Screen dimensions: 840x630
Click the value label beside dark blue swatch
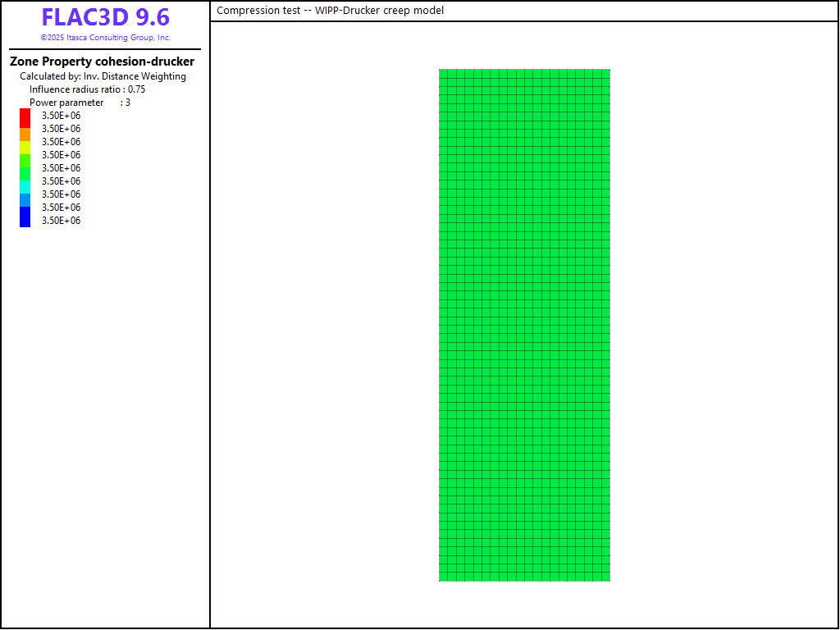pos(61,221)
